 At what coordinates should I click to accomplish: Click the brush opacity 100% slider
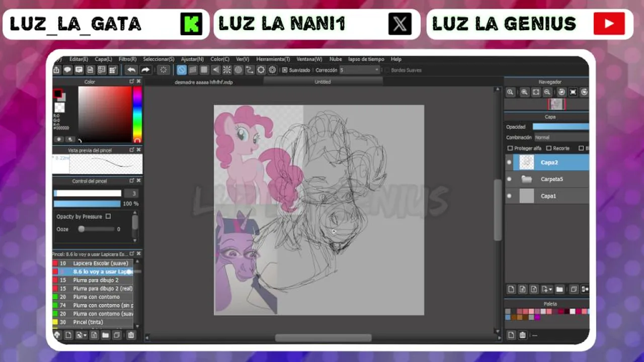(x=87, y=204)
